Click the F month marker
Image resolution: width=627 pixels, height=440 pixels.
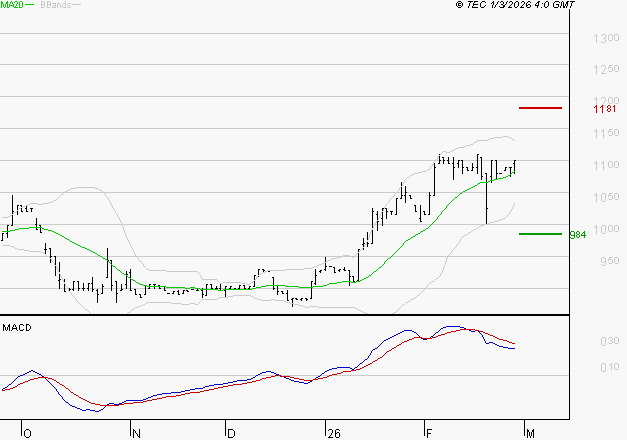(x=429, y=434)
